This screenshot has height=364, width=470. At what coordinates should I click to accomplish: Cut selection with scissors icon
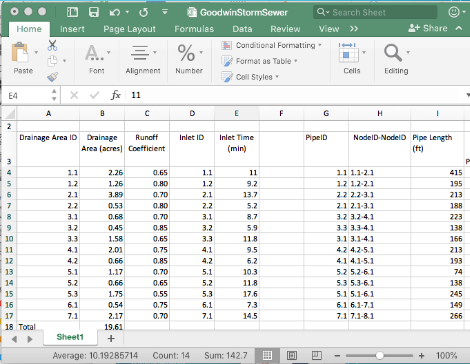coord(52,45)
